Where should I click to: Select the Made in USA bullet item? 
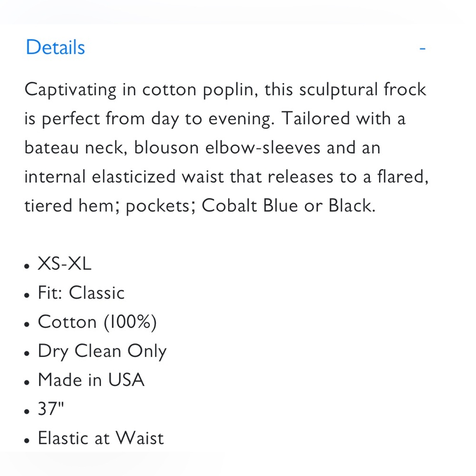coord(91,380)
